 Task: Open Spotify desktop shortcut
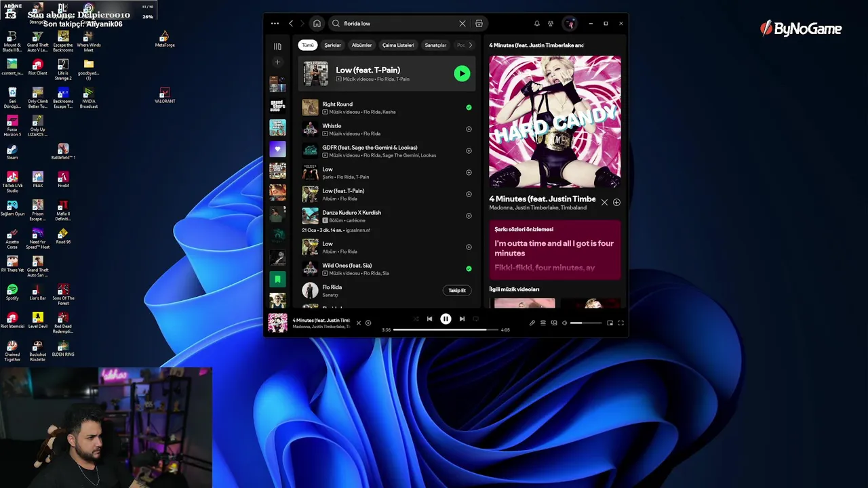(12, 292)
